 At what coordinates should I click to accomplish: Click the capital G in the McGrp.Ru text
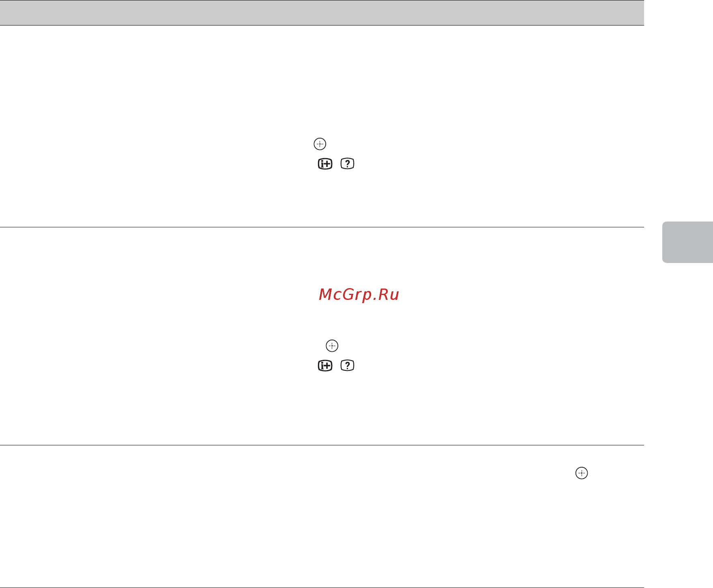(x=349, y=295)
